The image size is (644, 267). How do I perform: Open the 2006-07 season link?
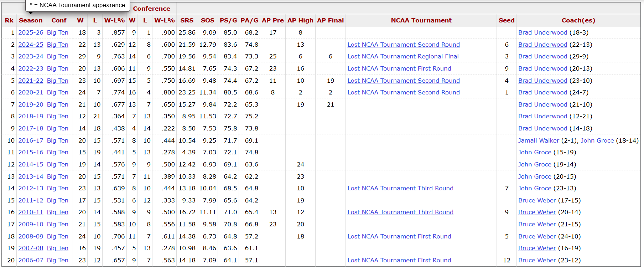point(31,260)
